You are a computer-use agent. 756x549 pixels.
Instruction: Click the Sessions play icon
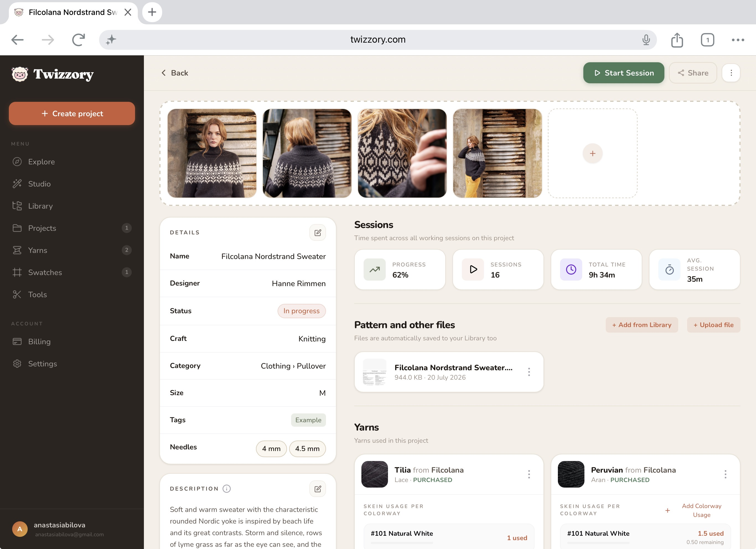473,270
